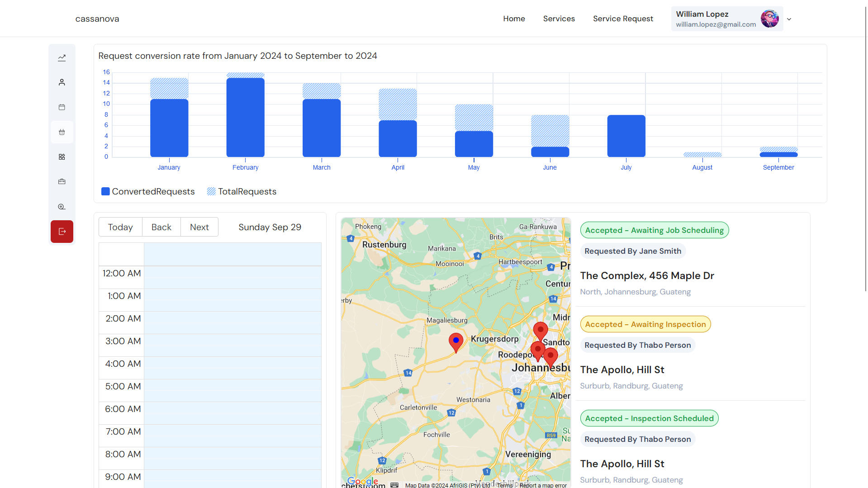Viewport: 868px width, 488px height.
Task: Click the red logout button
Action: [62, 232]
